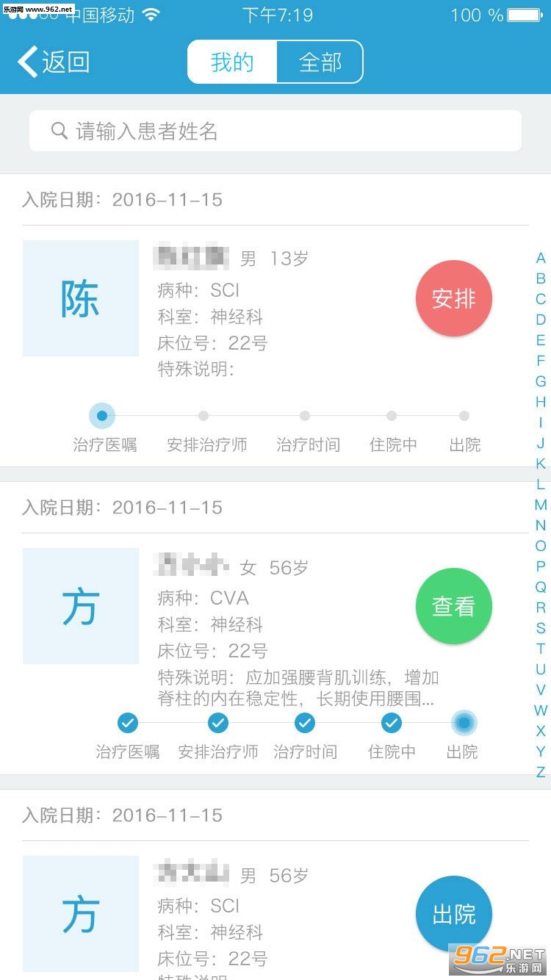Select 治疗医嘱 step dot for patient 陈

(102, 416)
